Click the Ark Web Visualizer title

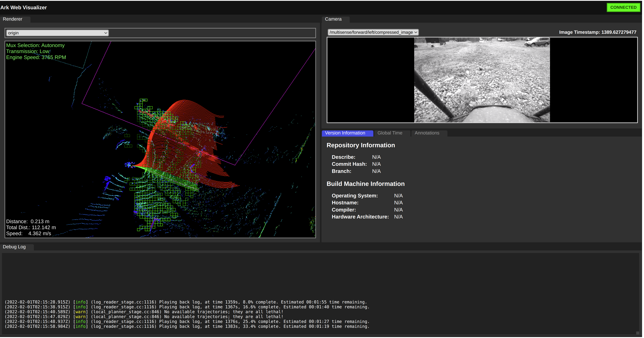tap(23, 7)
